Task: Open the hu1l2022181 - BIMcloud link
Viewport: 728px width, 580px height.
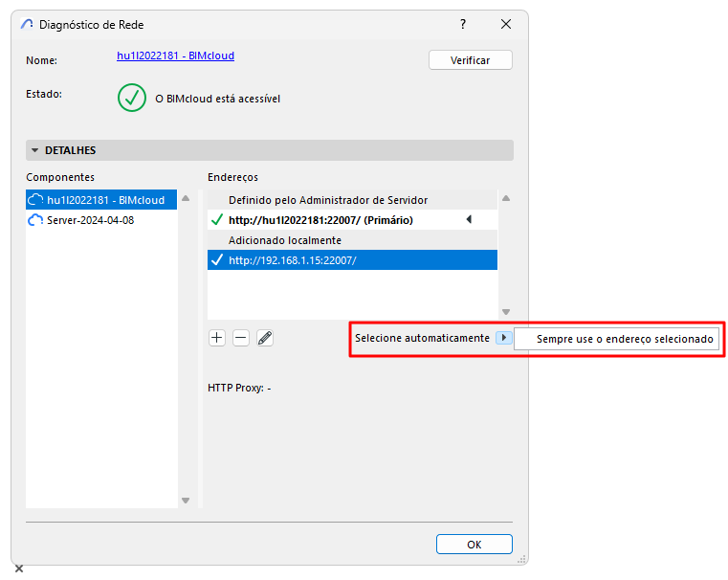Action: click(175, 56)
